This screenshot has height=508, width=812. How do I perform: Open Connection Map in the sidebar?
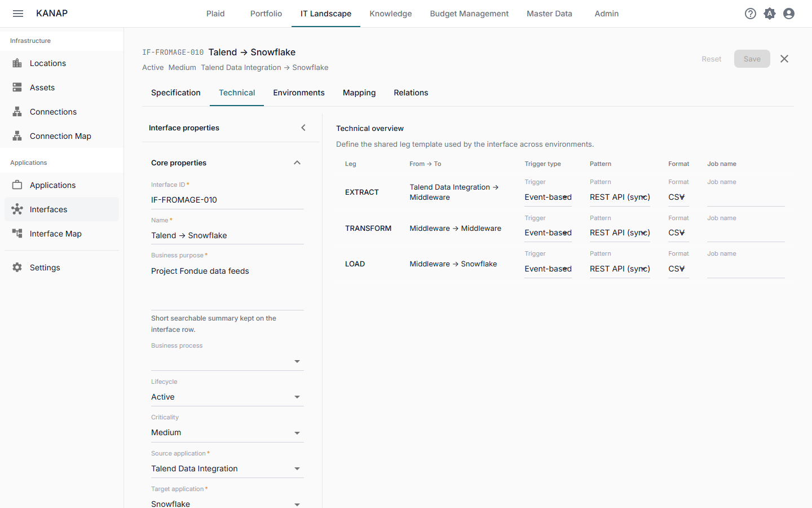(x=62, y=136)
